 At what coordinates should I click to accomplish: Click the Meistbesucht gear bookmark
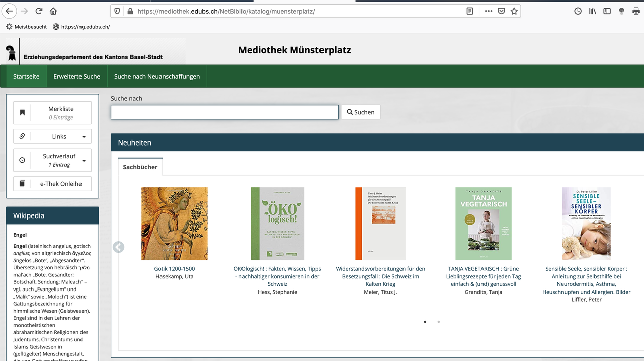(x=26, y=27)
